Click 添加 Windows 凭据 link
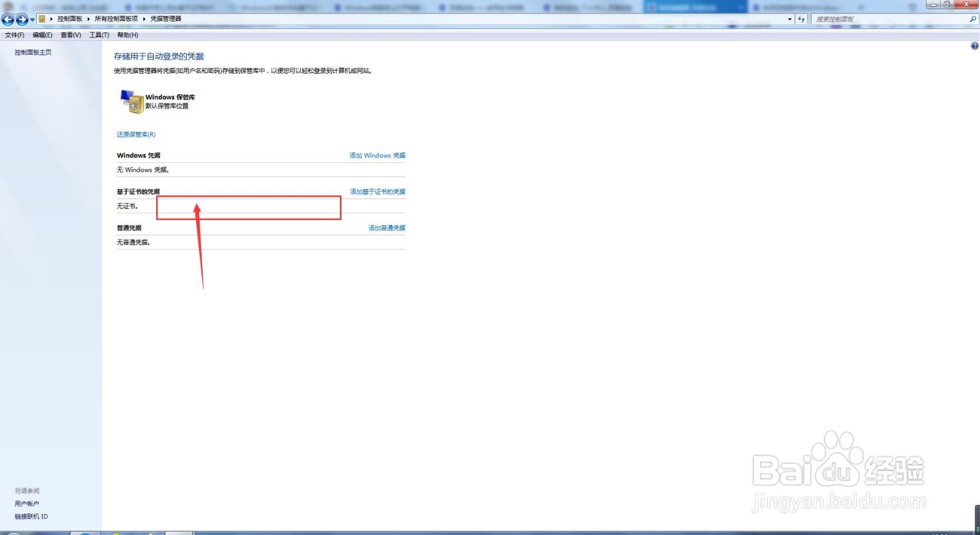980x535 pixels. click(x=377, y=155)
